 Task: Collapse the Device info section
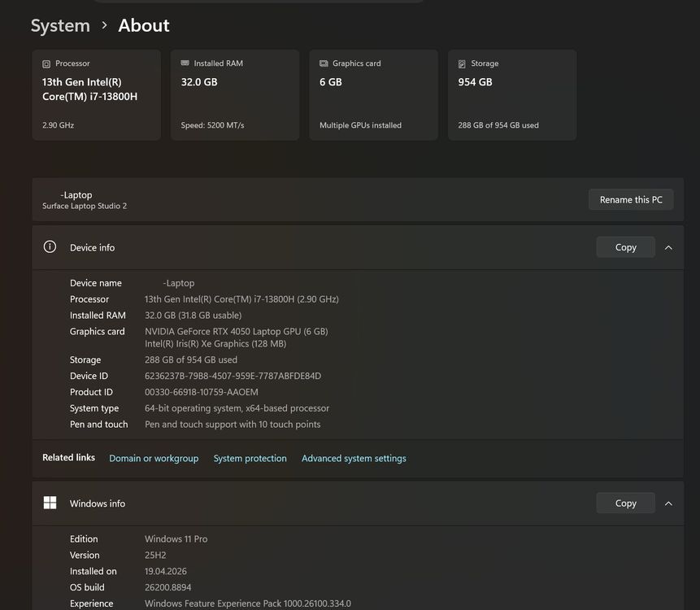(668, 247)
